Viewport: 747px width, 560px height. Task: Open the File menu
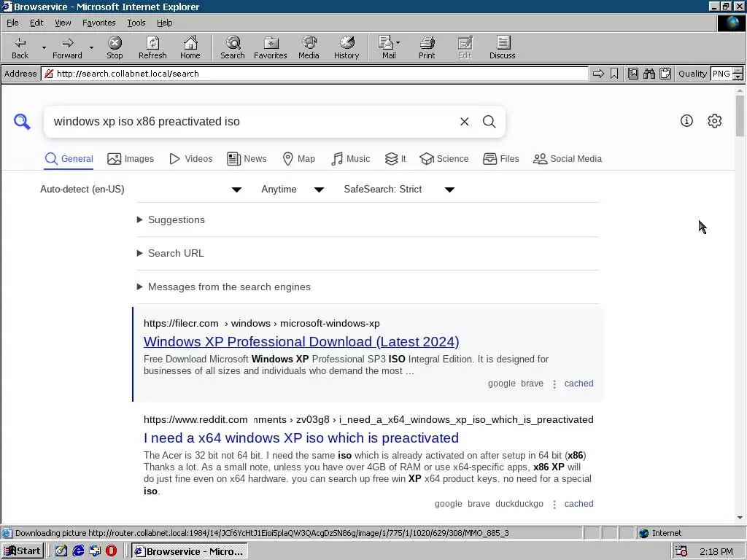pyautogui.click(x=12, y=23)
